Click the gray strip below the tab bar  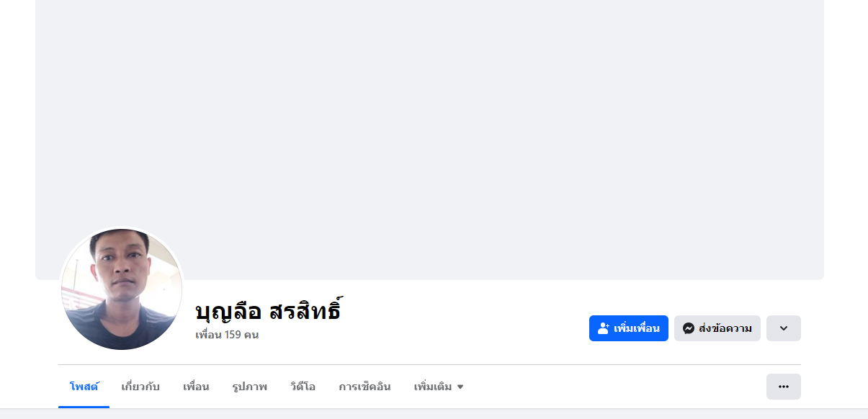tap(434, 414)
